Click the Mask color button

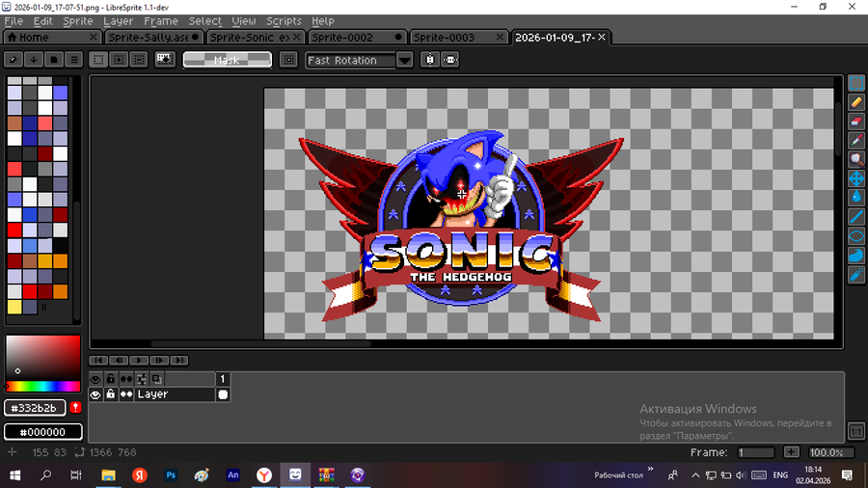(228, 60)
